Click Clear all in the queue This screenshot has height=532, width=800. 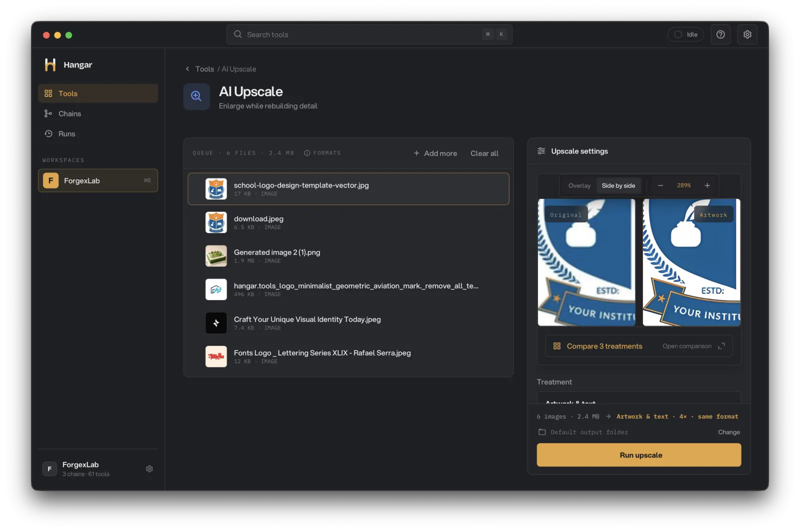pos(484,153)
